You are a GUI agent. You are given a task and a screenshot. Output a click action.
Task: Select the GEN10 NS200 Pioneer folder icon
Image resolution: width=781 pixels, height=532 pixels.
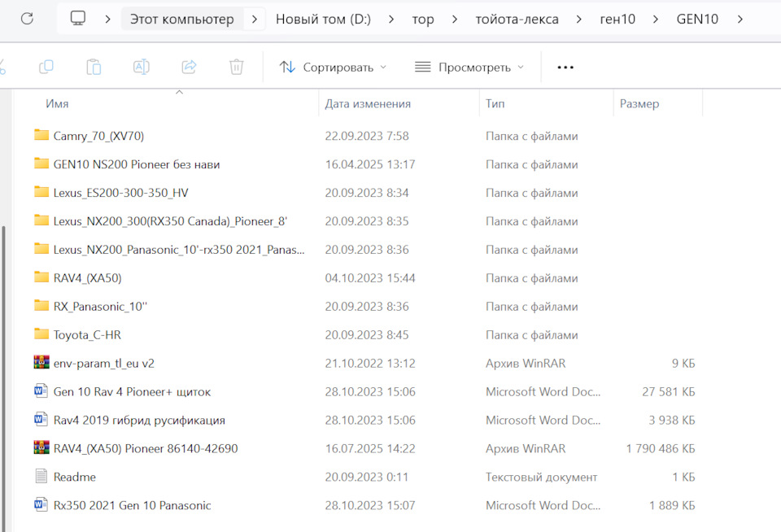[x=41, y=164]
